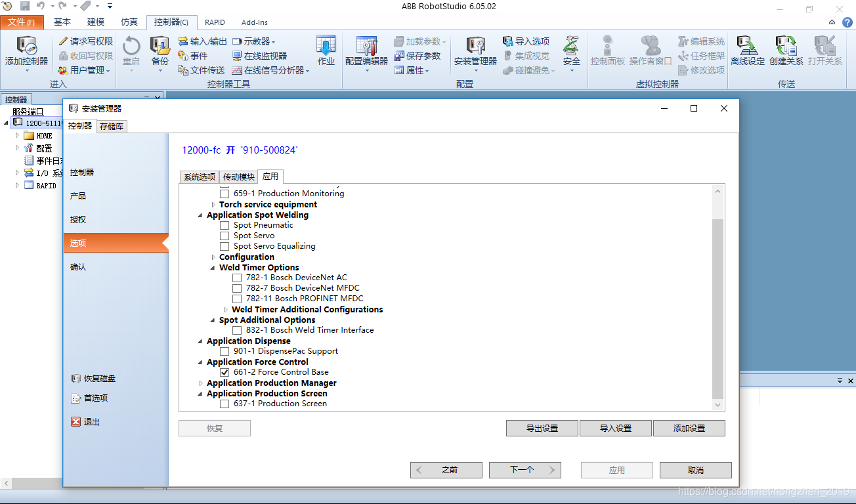This screenshot has width=856, height=504.
Task: Check the Spot Pneumatic option
Action: point(225,225)
